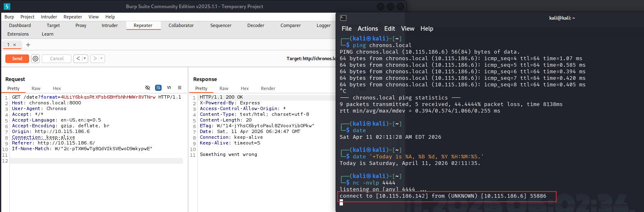
Task: Select Hex view in Response panel
Action: pos(244,88)
